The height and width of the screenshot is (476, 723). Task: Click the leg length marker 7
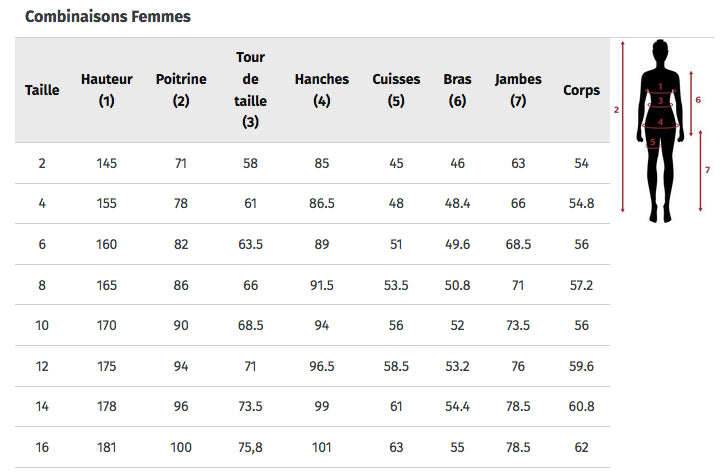click(708, 169)
